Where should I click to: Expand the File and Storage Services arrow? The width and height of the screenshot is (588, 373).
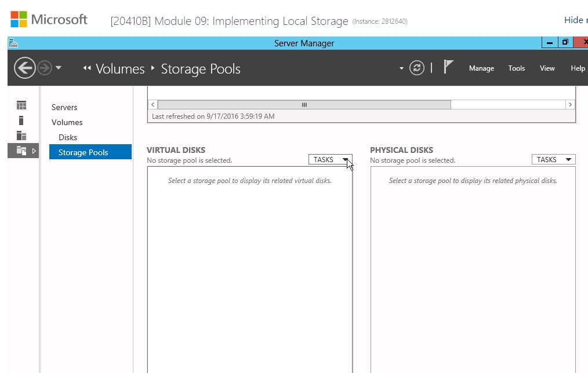pyautogui.click(x=34, y=151)
